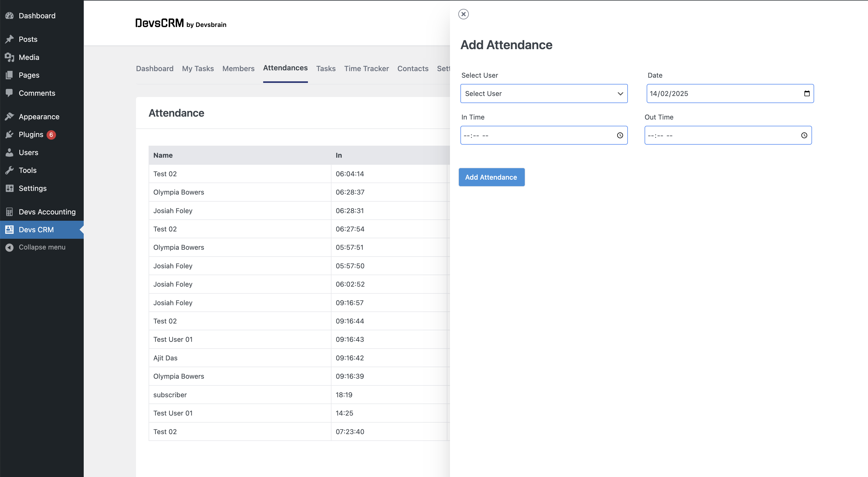Click the Comments bubble icon
Screen dimensions: 868x477
pos(9,93)
